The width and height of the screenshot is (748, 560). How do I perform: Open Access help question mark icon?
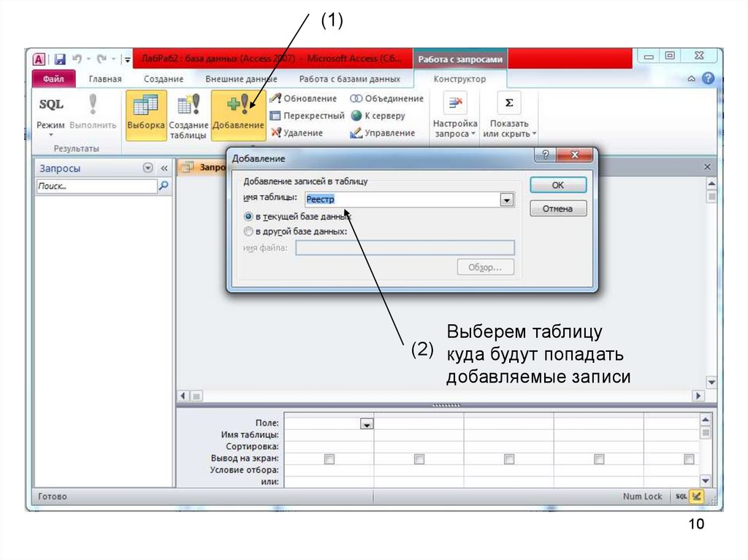pyautogui.click(x=709, y=78)
